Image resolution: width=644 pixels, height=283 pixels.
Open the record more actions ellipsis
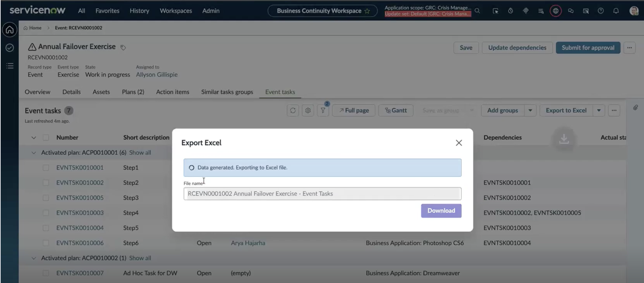629,48
